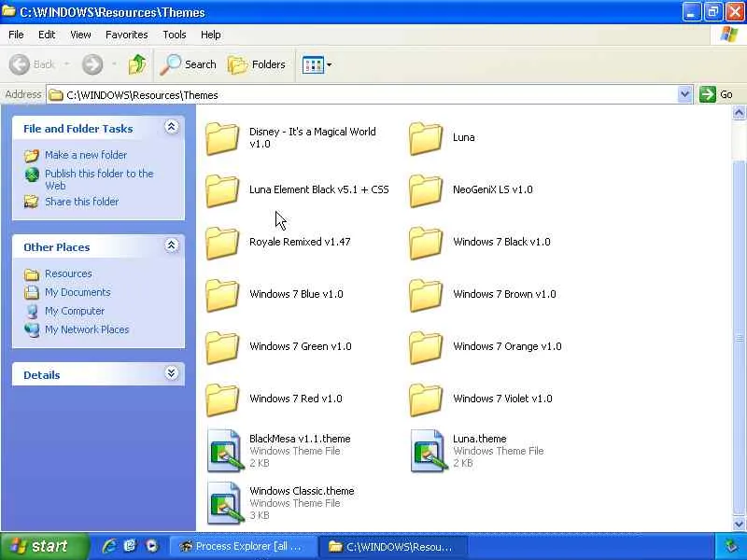The height and width of the screenshot is (560, 747).
Task: Click the vertical scrollbar down arrow
Action: [739, 524]
